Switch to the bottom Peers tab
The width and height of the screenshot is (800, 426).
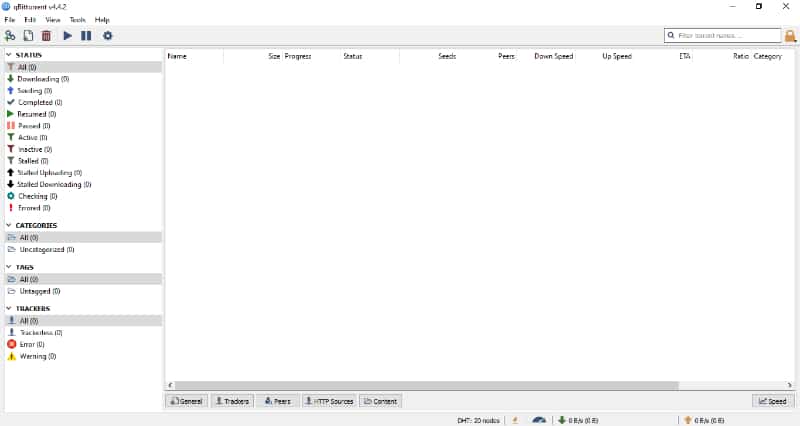(278, 402)
